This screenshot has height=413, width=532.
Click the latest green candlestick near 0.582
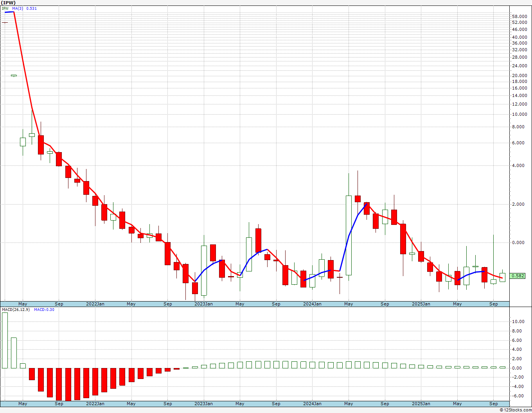point(502,277)
